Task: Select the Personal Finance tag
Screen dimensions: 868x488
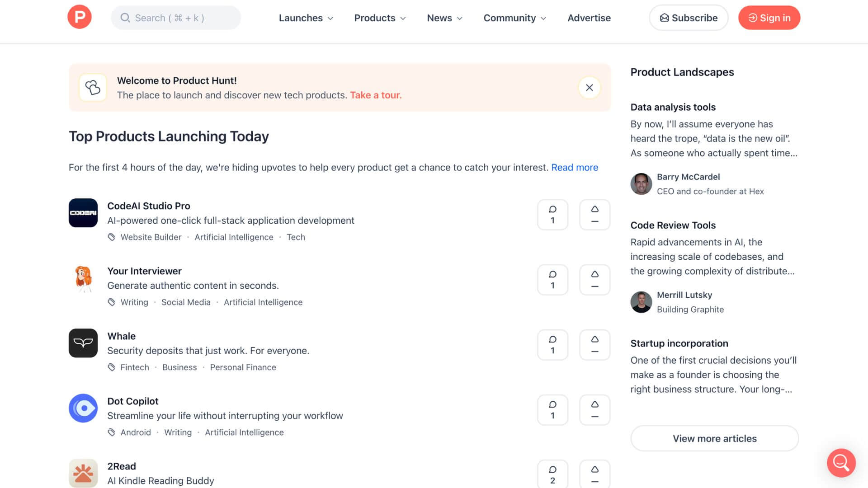Action: [243, 367]
